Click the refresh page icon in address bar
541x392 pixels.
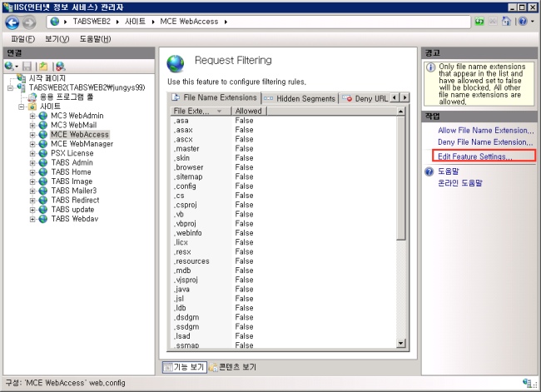pyautogui.click(x=479, y=22)
